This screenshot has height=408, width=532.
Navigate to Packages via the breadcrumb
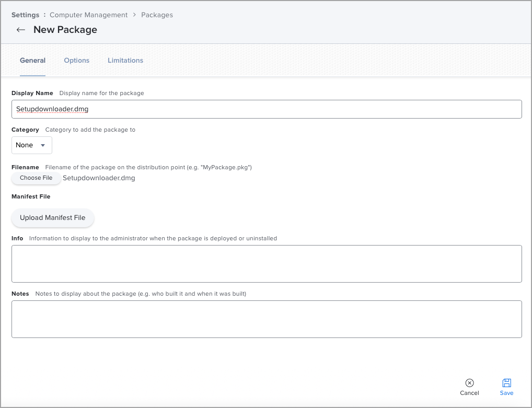[157, 15]
